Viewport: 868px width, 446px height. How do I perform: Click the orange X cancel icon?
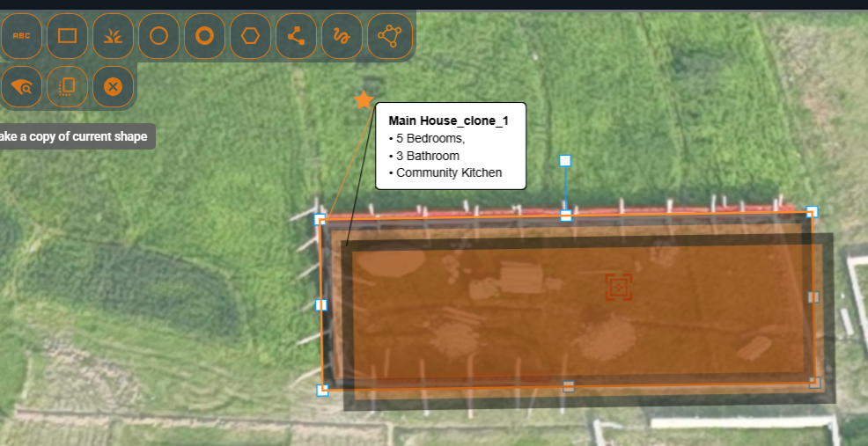point(113,86)
